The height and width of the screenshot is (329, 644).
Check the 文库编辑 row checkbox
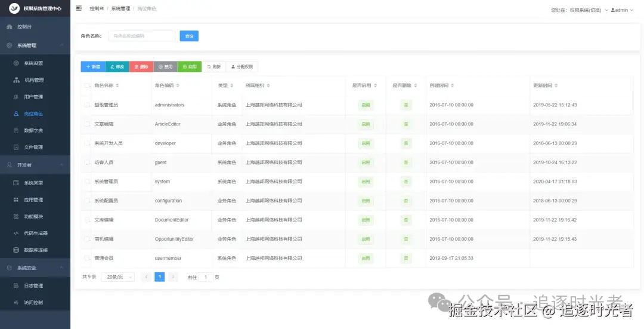(x=86, y=220)
